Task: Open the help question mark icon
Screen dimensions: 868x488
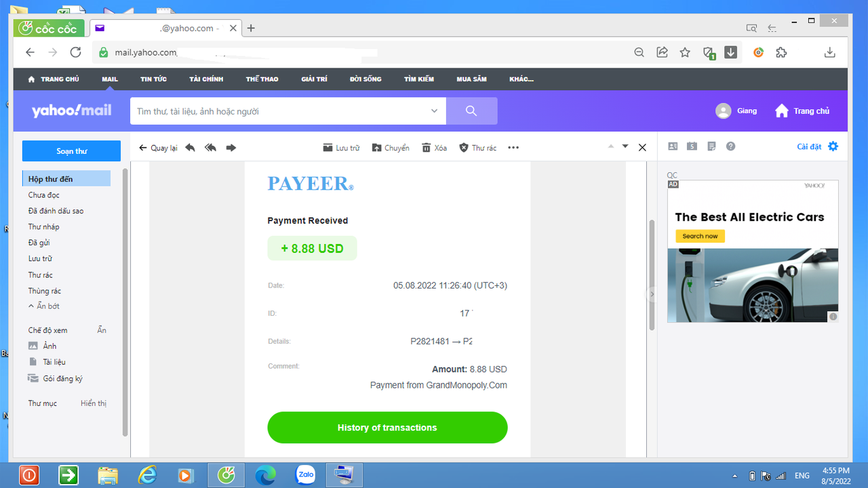Action: click(x=730, y=146)
